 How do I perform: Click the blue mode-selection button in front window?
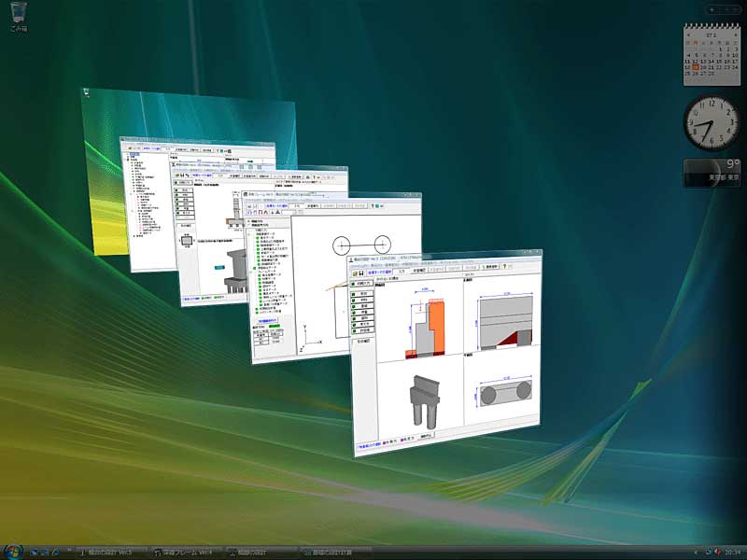380,272
